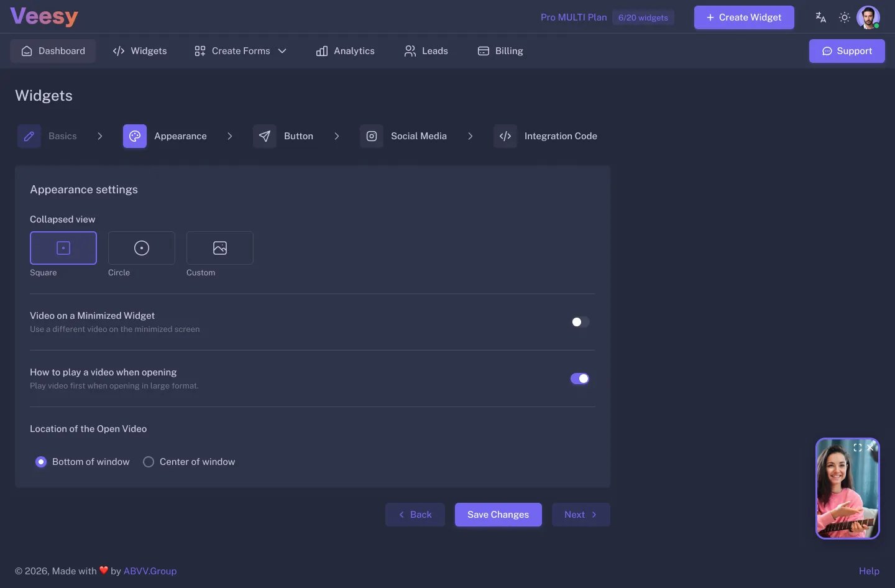Close the video widget preview
The width and height of the screenshot is (895, 588).
pyautogui.click(x=870, y=448)
